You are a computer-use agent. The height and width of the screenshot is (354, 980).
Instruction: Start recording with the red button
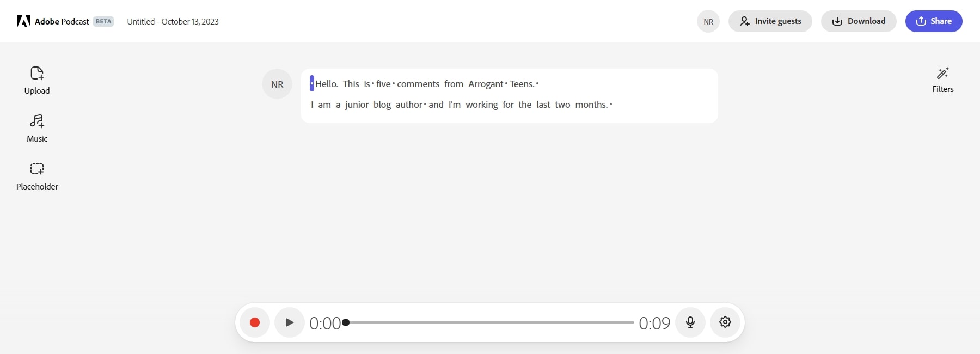(255, 322)
